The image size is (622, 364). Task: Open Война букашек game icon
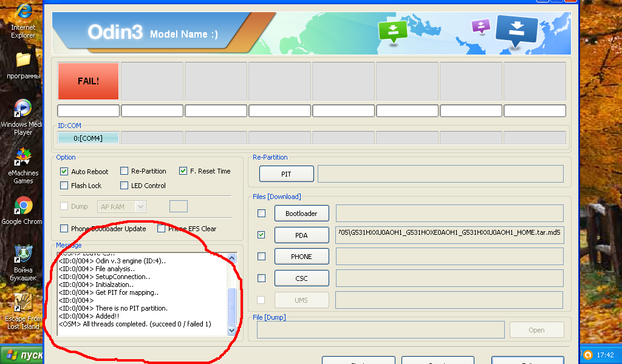click(x=23, y=254)
